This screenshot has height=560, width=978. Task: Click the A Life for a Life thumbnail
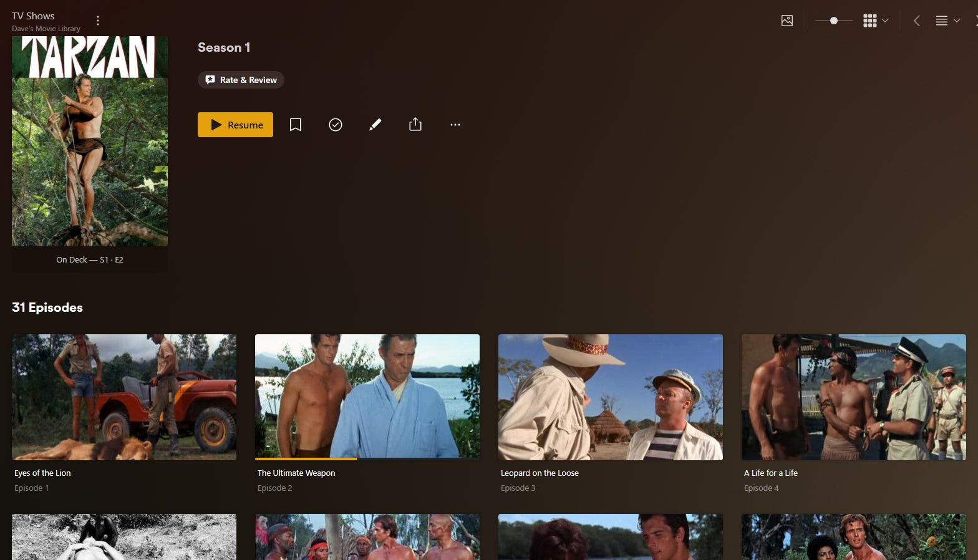854,397
